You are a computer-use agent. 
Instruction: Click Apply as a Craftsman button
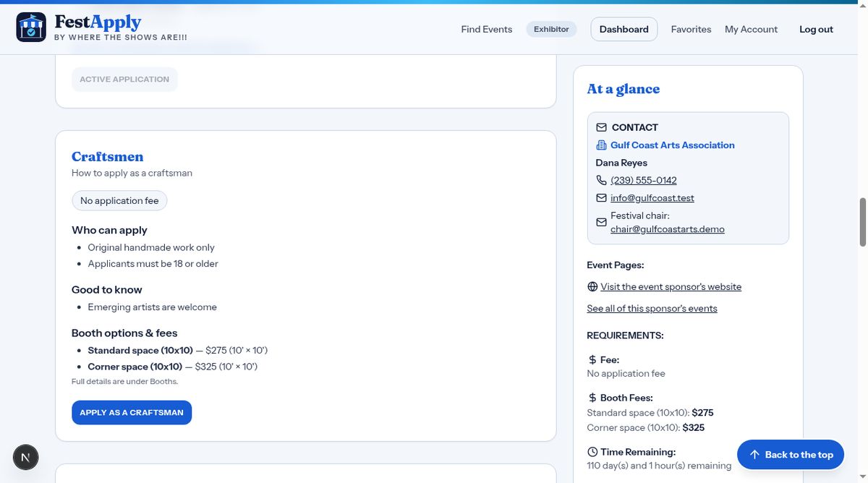click(x=132, y=413)
